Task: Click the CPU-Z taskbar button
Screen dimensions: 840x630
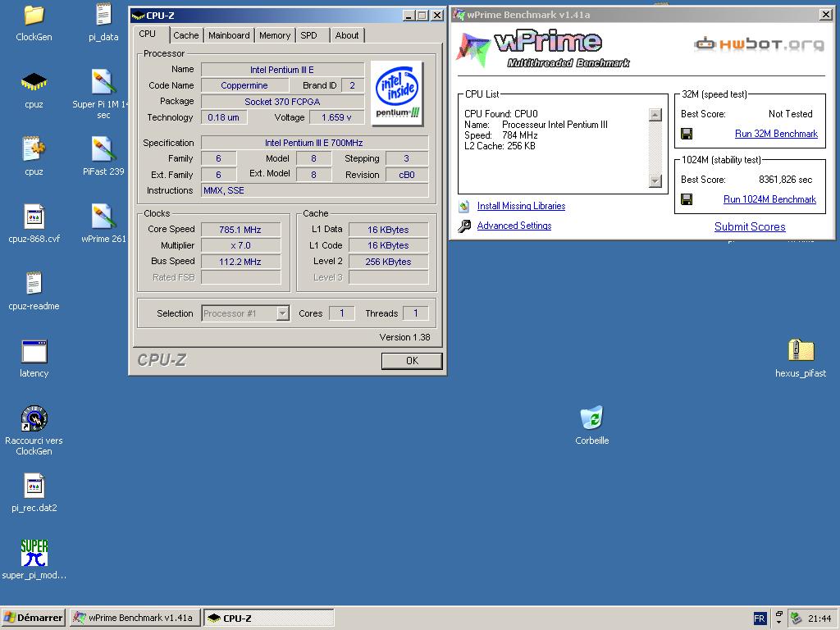Action: click(x=269, y=618)
